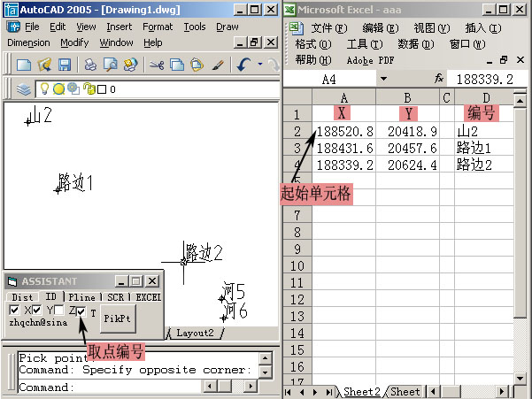This screenshot has width=532, height=399.
Task: Open the Dimension menu in AutoCAD
Action: pyautogui.click(x=28, y=42)
